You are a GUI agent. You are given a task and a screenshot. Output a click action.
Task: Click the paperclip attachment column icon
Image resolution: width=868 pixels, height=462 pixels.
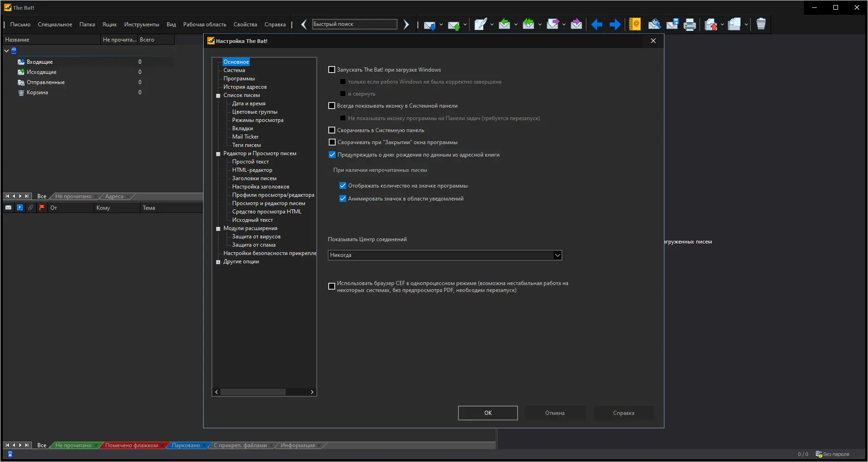[x=30, y=208]
